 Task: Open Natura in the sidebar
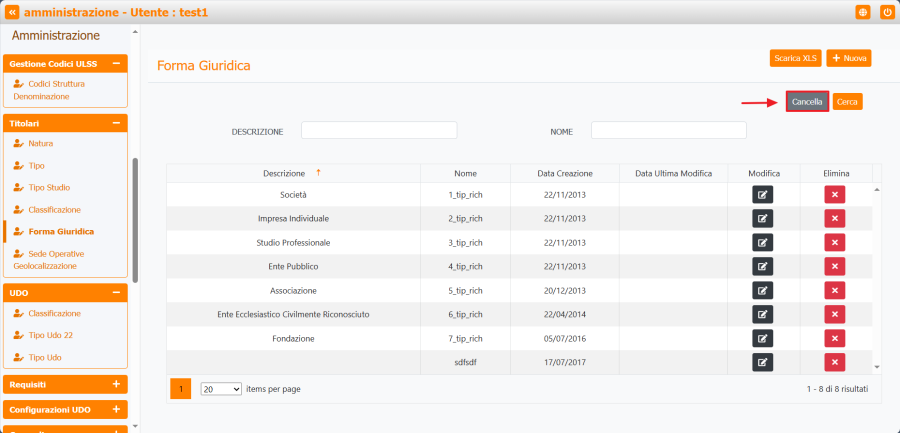tap(41, 143)
